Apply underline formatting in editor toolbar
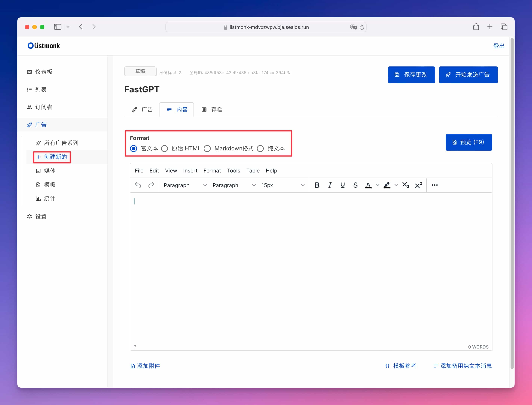 click(342, 185)
